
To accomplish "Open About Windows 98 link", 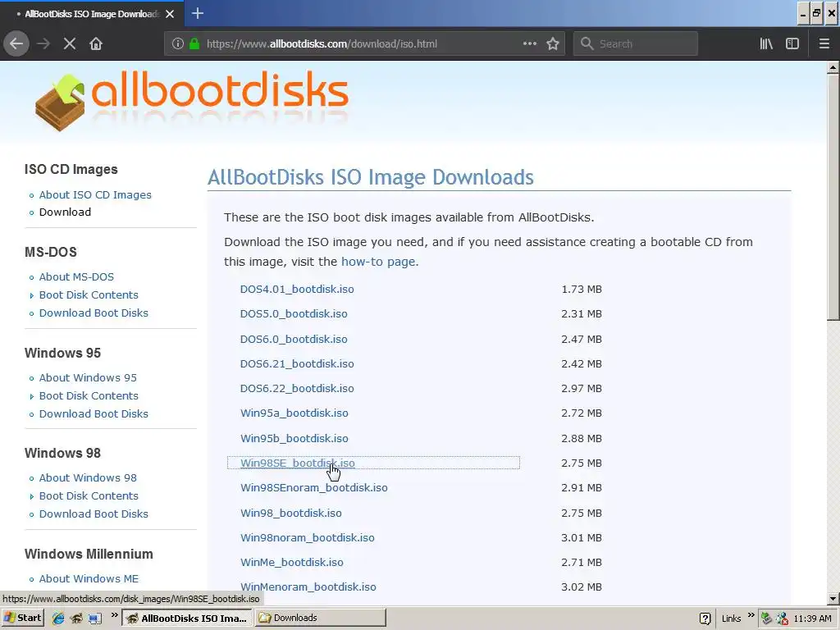I will click(x=88, y=478).
